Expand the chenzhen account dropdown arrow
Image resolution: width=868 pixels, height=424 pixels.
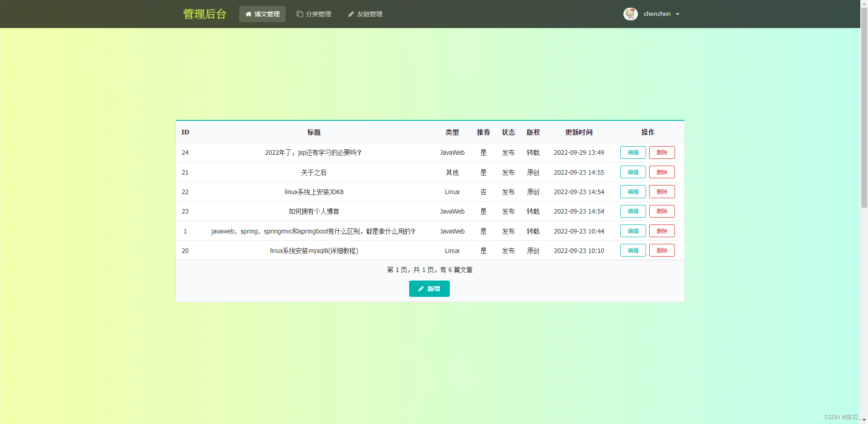678,14
